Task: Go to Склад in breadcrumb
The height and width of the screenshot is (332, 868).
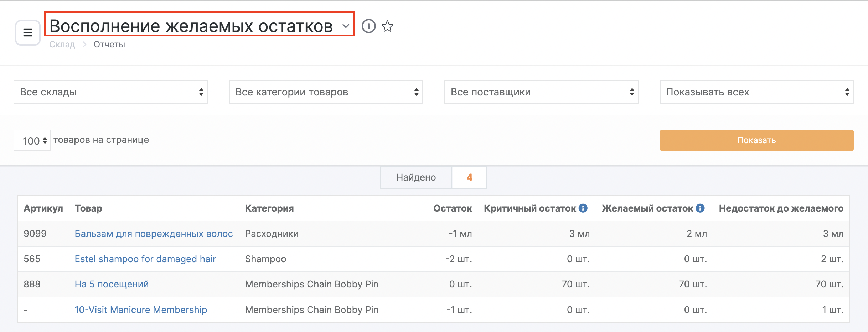Action: pos(62,45)
